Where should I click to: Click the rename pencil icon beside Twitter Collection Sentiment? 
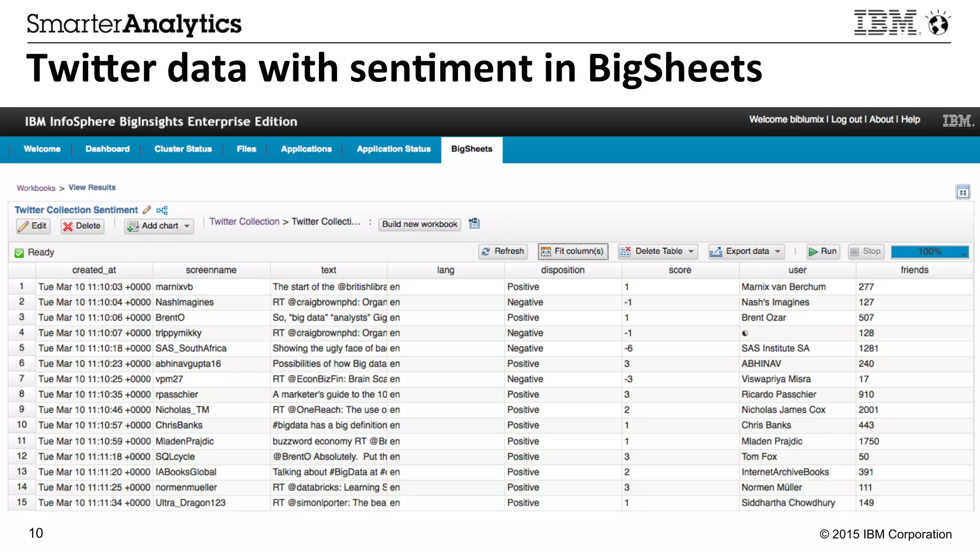pos(147,210)
